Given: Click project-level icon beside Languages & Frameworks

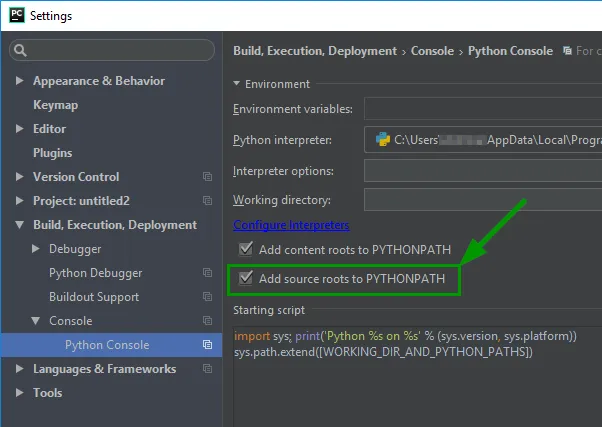Looking at the screenshot, I should coord(207,369).
